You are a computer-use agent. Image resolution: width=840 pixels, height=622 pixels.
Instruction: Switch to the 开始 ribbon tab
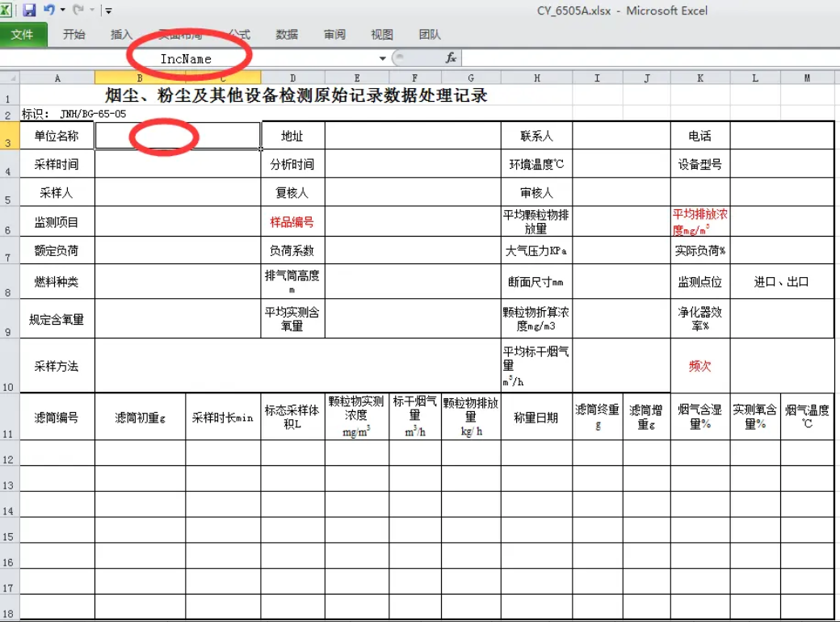point(73,34)
